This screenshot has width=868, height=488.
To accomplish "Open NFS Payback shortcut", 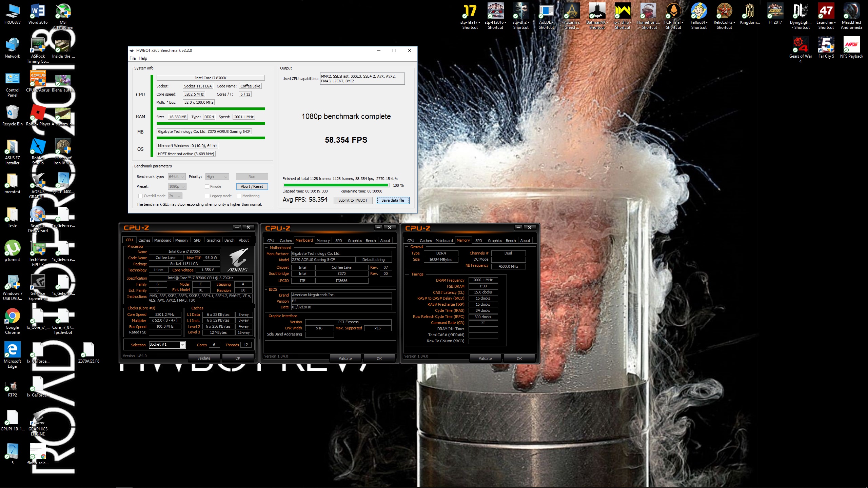I will tap(851, 48).
